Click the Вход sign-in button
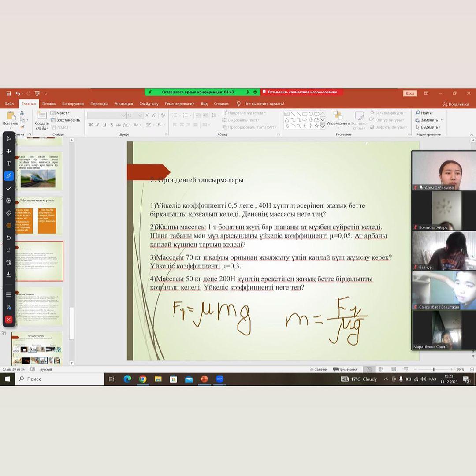The height and width of the screenshot is (476, 476). [x=410, y=93]
